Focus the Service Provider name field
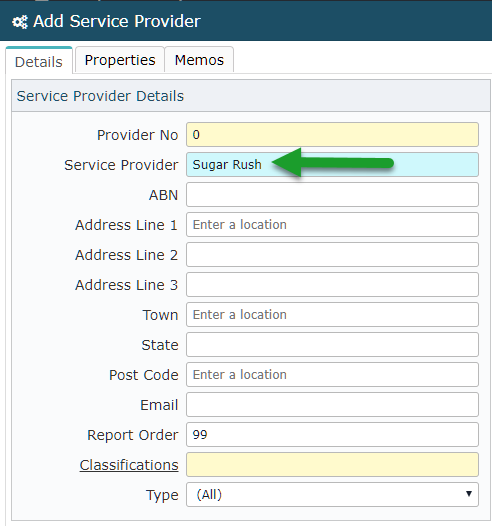Image resolution: width=492 pixels, height=526 pixels. (332, 164)
